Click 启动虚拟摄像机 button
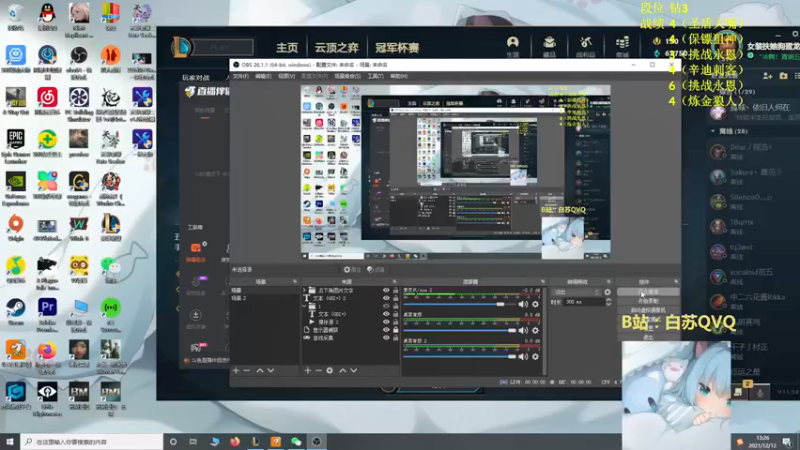This screenshot has height=450, width=800. pos(648,310)
